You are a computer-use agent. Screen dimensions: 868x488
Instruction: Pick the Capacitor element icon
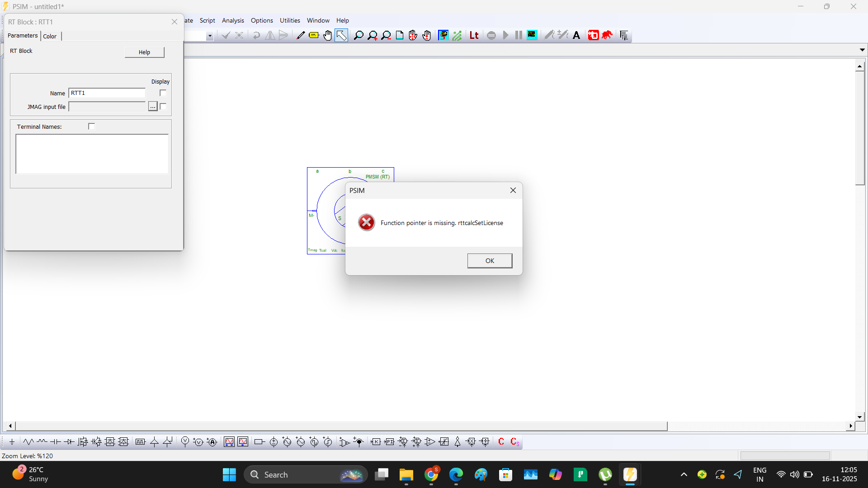pyautogui.click(x=56, y=442)
